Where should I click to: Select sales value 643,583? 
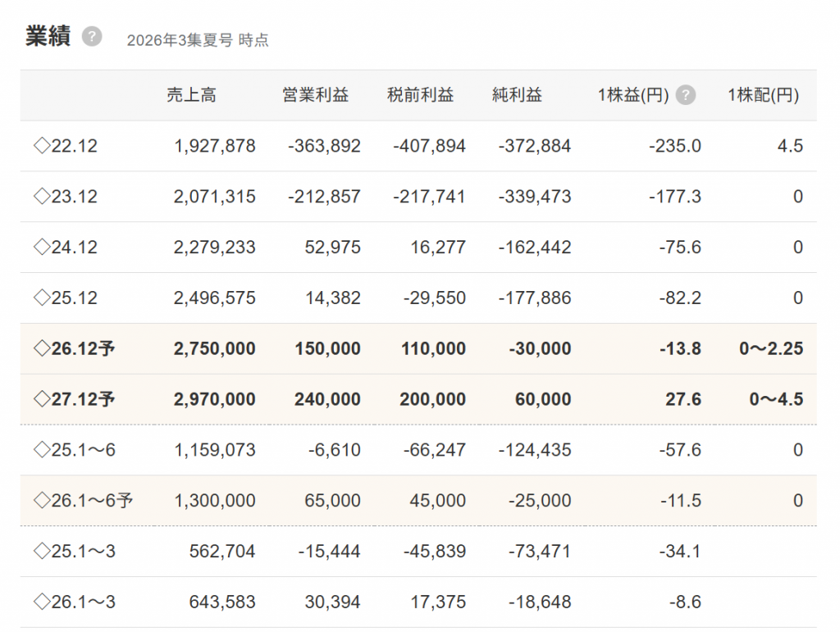coord(222,602)
